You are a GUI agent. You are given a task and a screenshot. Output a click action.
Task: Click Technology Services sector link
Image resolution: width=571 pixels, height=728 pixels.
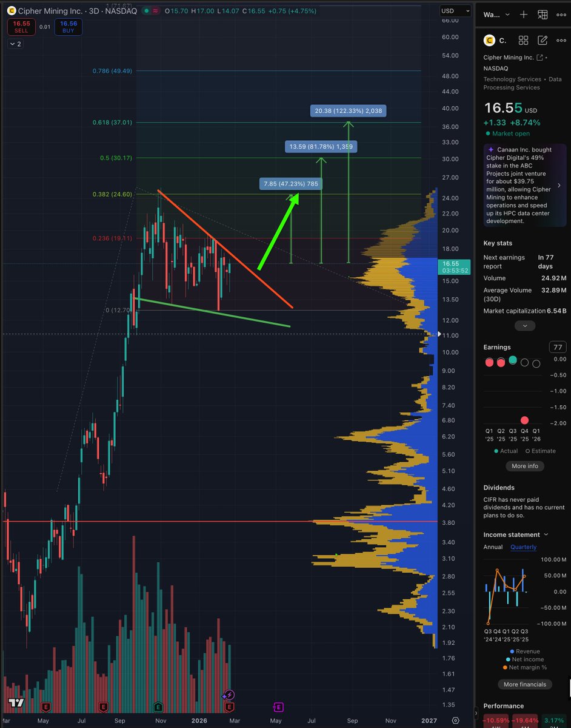click(x=512, y=79)
